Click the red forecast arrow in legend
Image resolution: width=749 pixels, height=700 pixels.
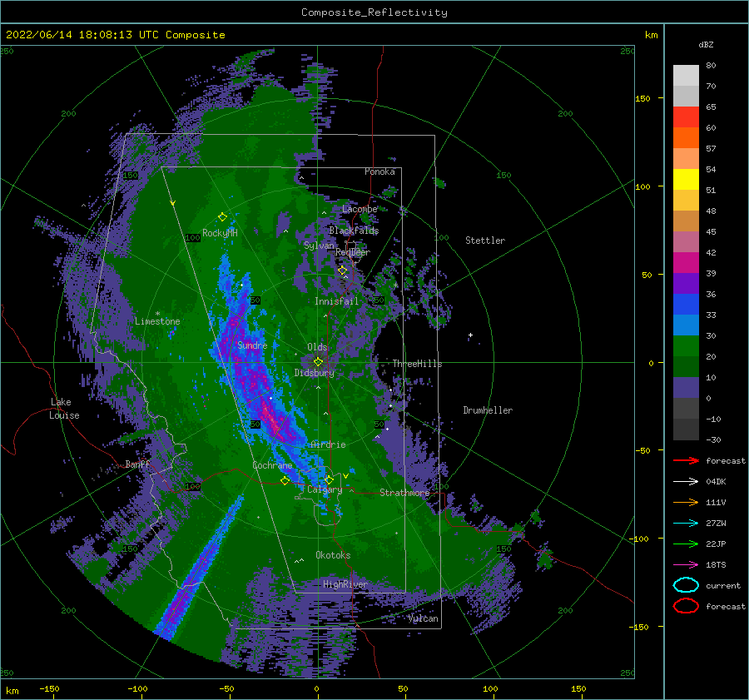pos(686,460)
